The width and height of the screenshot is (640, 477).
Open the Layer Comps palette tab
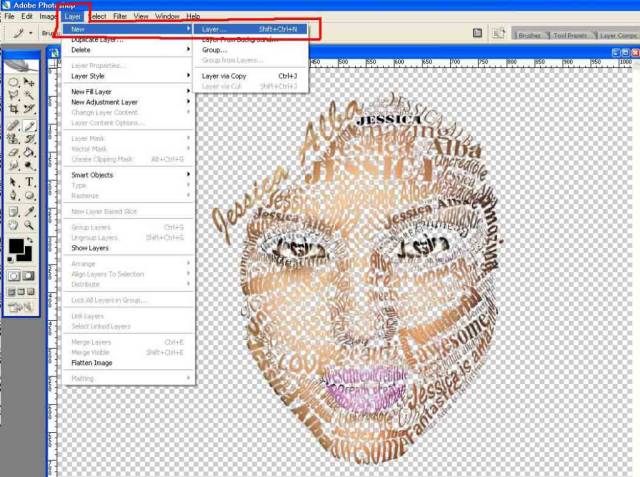(x=617, y=35)
